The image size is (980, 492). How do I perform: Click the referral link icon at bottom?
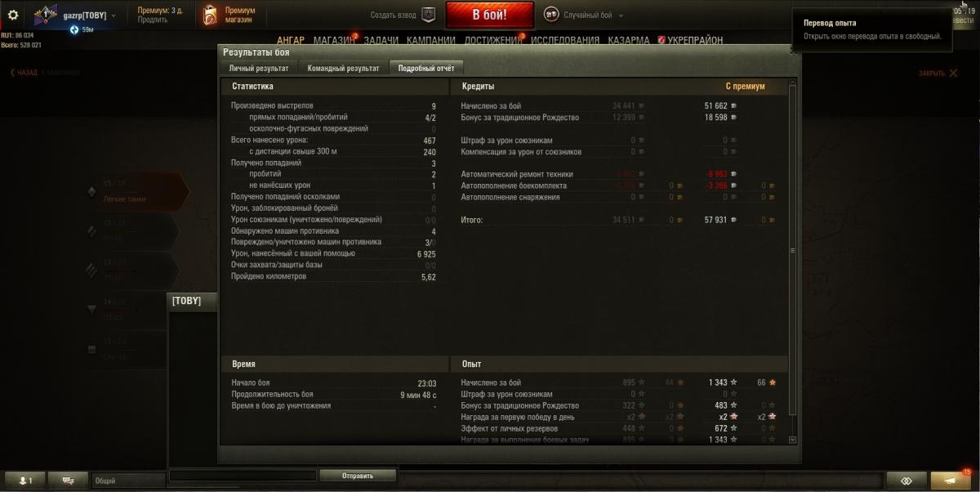coord(906,481)
